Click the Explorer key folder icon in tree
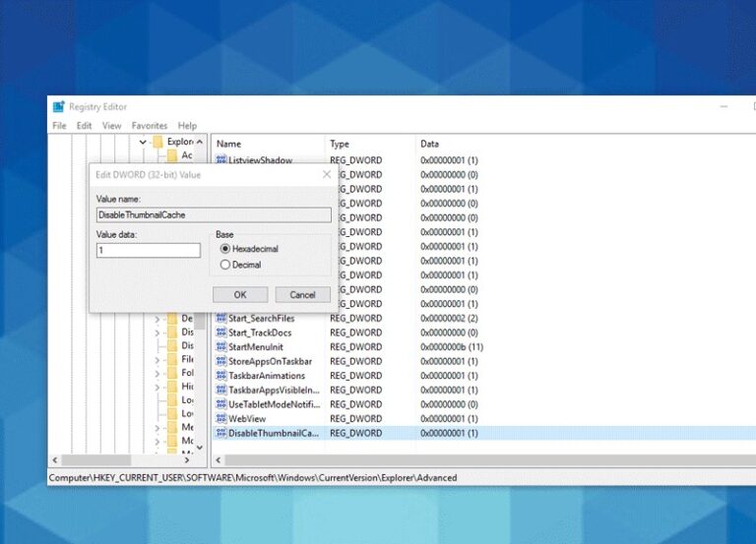756x544 pixels. 157,142
